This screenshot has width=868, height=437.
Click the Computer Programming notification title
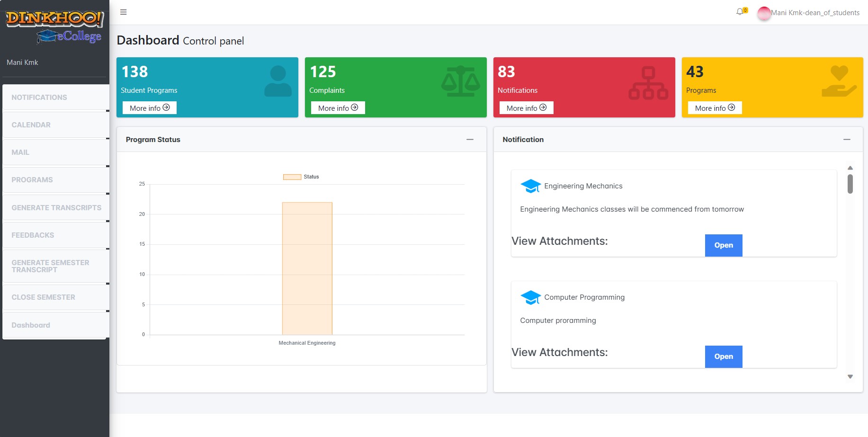584,297
